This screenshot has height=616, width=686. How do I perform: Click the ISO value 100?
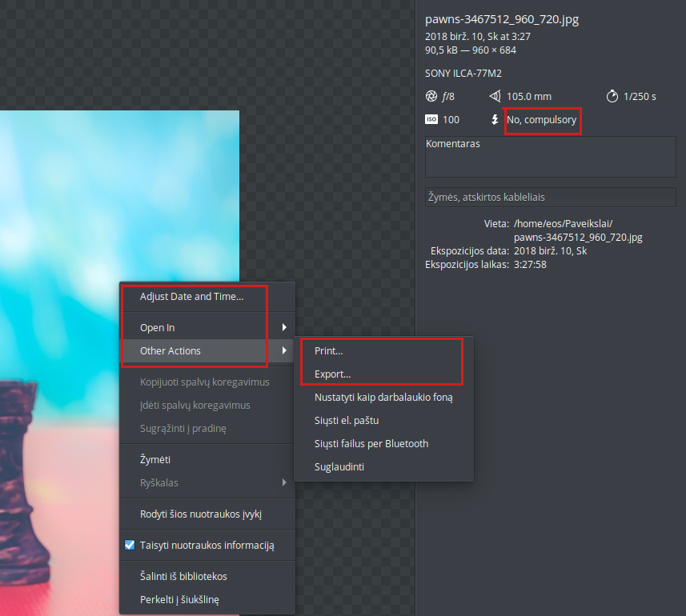[x=451, y=119]
